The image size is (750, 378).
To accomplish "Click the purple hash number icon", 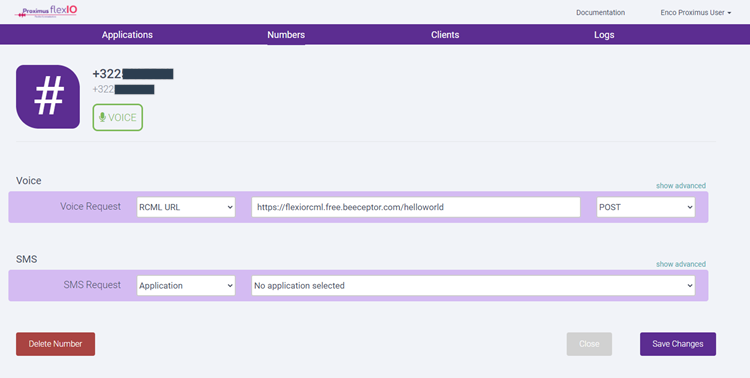I will pyautogui.click(x=48, y=97).
